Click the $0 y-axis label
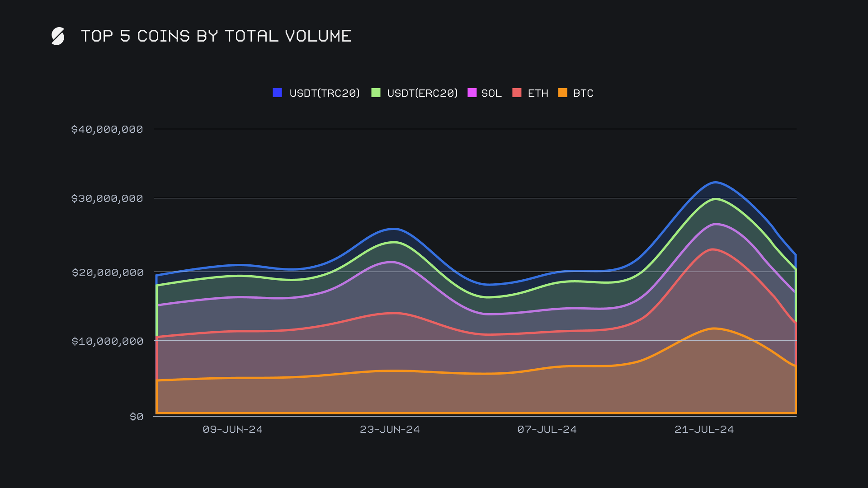The height and width of the screenshot is (488, 868). [137, 417]
